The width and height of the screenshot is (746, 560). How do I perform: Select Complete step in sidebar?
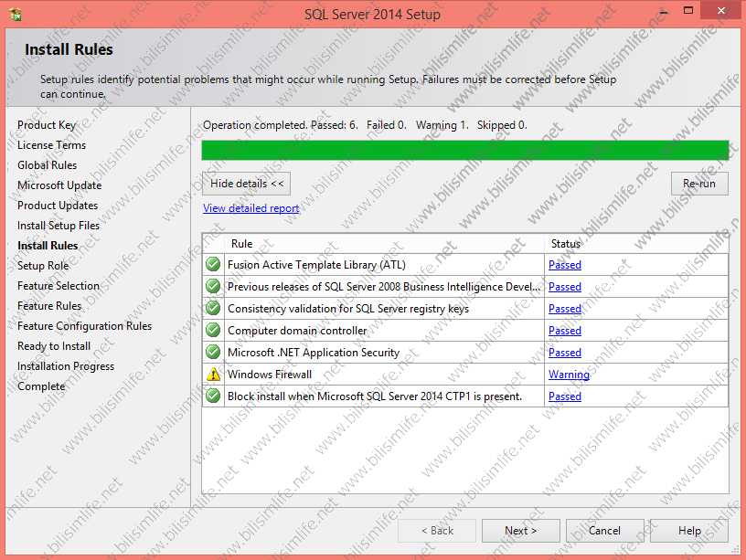click(41, 386)
